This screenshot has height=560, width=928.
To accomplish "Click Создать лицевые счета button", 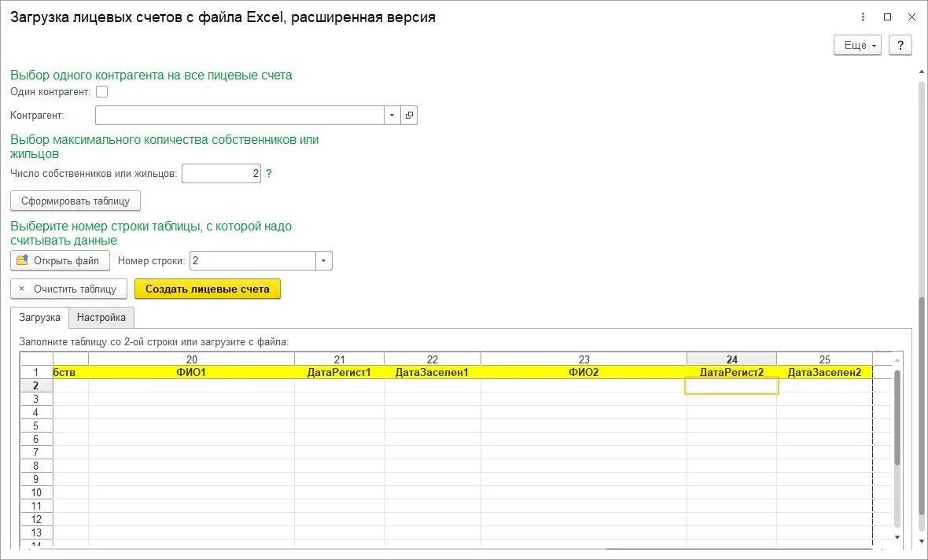I will coord(208,289).
